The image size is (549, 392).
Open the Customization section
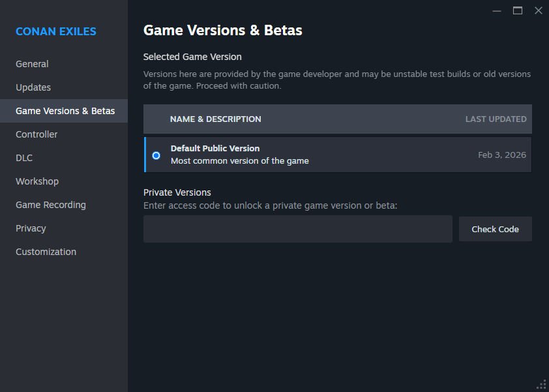(46, 252)
